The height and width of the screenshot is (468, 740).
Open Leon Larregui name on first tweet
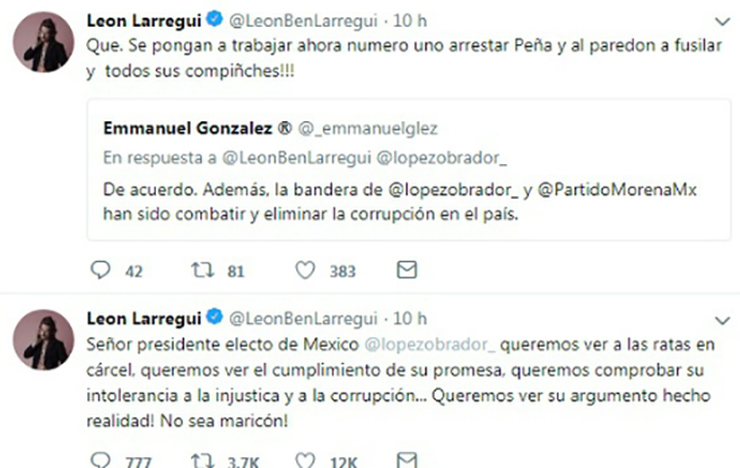[x=144, y=20]
